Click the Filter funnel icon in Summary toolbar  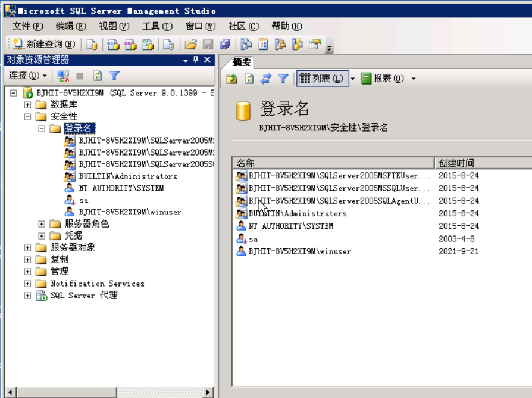283,79
